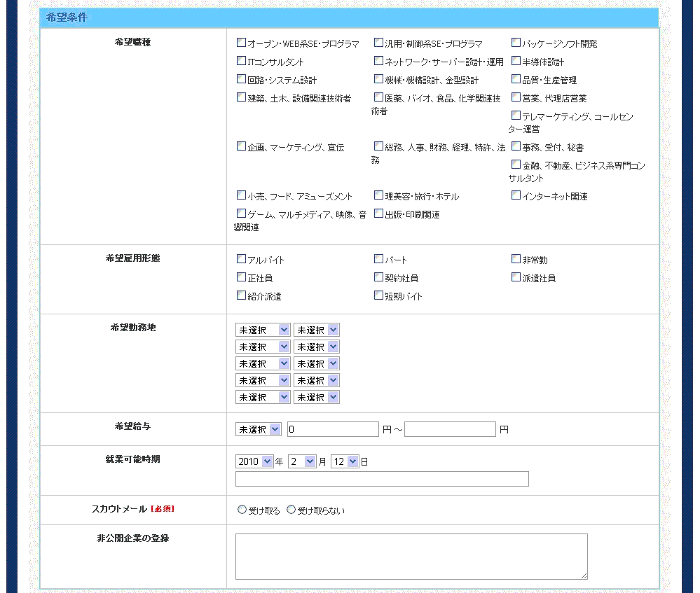Select the 受け取らない radio button
Viewport: 700px width, 593px height.
coord(291,510)
